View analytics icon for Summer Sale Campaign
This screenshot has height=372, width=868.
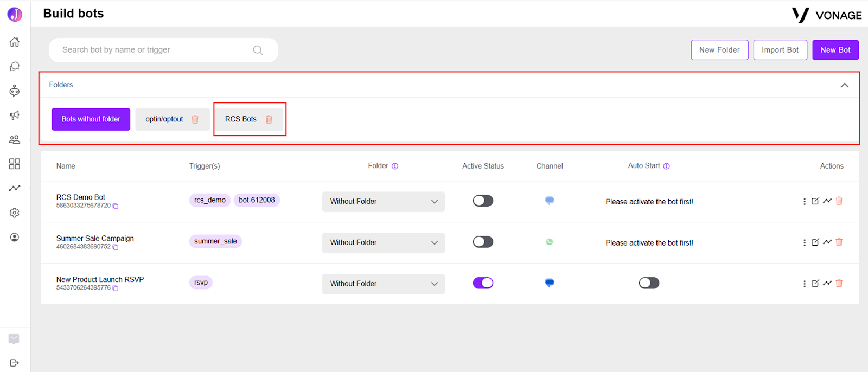click(x=827, y=242)
